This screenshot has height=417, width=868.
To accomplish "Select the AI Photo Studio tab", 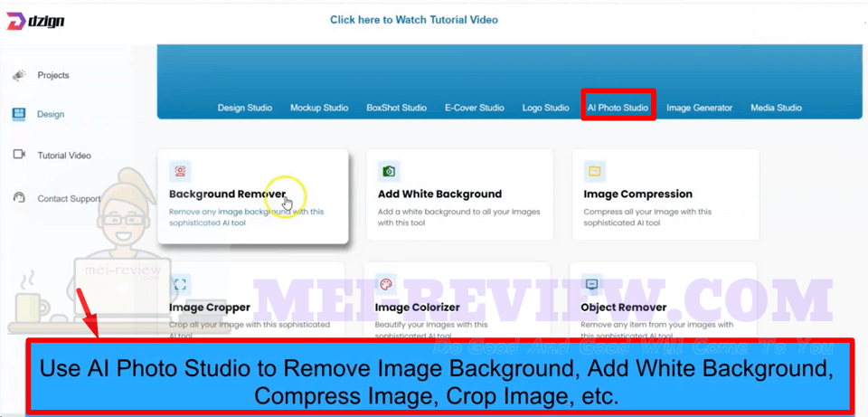I will [618, 108].
